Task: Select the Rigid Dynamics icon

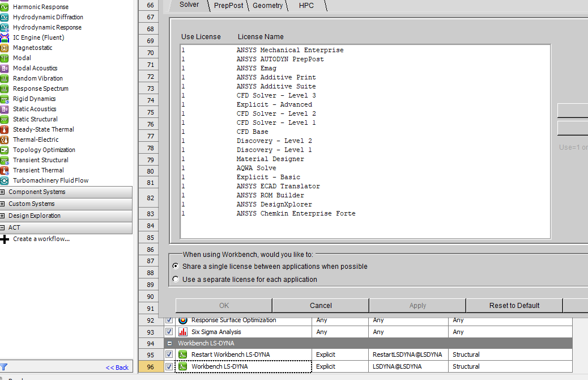Action: [4, 99]
